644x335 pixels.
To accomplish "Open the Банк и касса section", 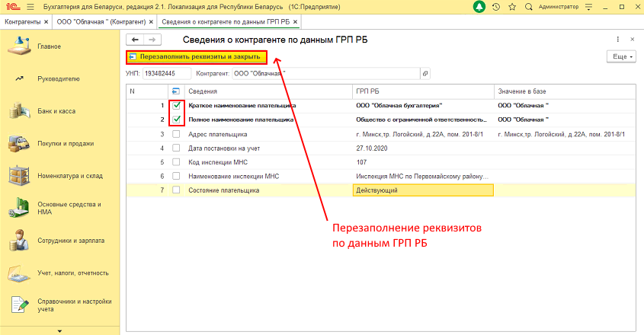I will (x=56, y=111).
